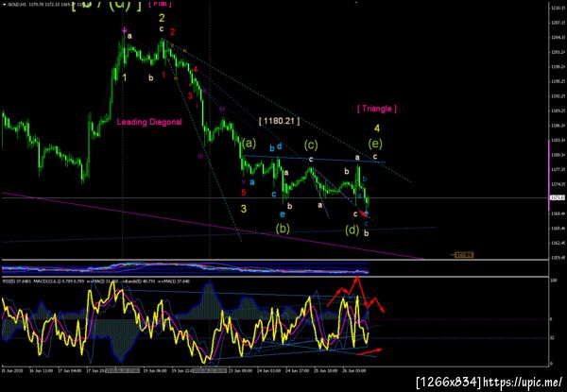Click the '25 Jun 10:00' time axis label
The height and width of the screenshot is (392, 567).
click(x=325, y=370)
